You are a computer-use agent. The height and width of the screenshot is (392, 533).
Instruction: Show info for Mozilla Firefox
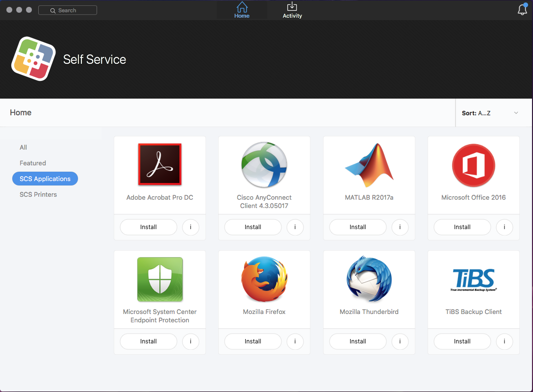295,341
